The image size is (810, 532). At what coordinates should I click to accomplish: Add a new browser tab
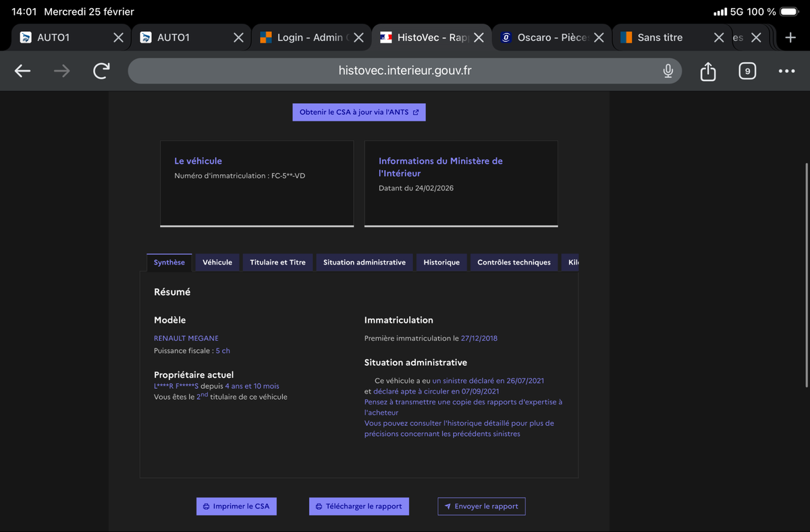pyautogui.click(x=790, y=38)
